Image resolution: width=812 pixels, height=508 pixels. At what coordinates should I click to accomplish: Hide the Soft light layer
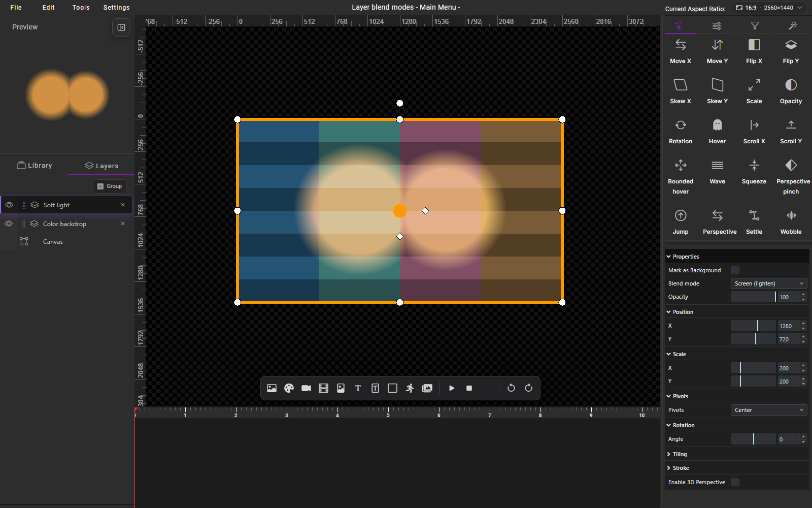pyautogui.click(x=9, y=205)
